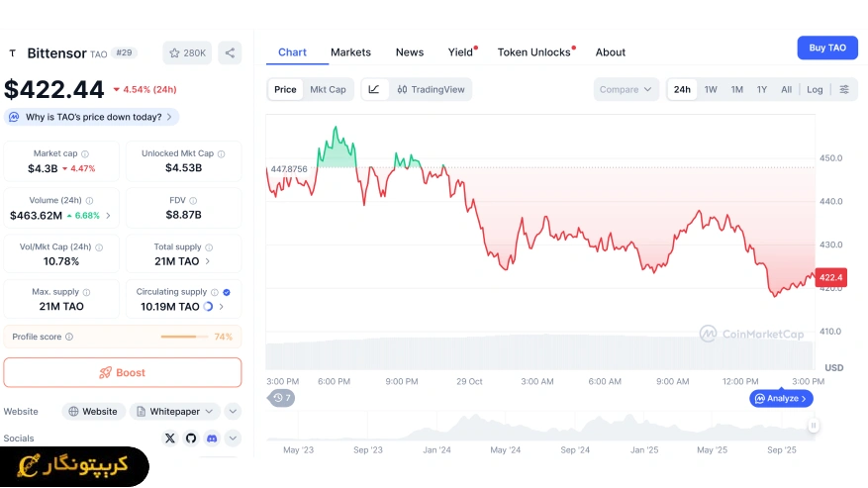Select the 1W time range
This screenshot has height=488, width=868.
711,89
